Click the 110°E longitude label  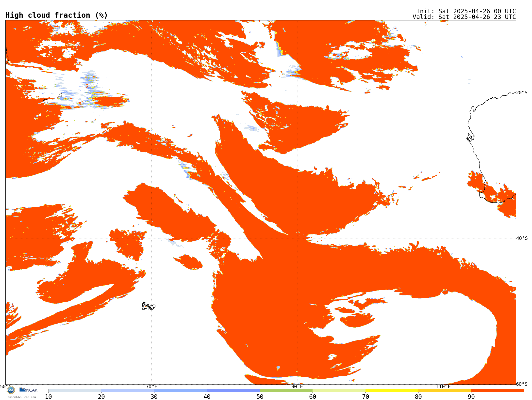coord(443,386)
